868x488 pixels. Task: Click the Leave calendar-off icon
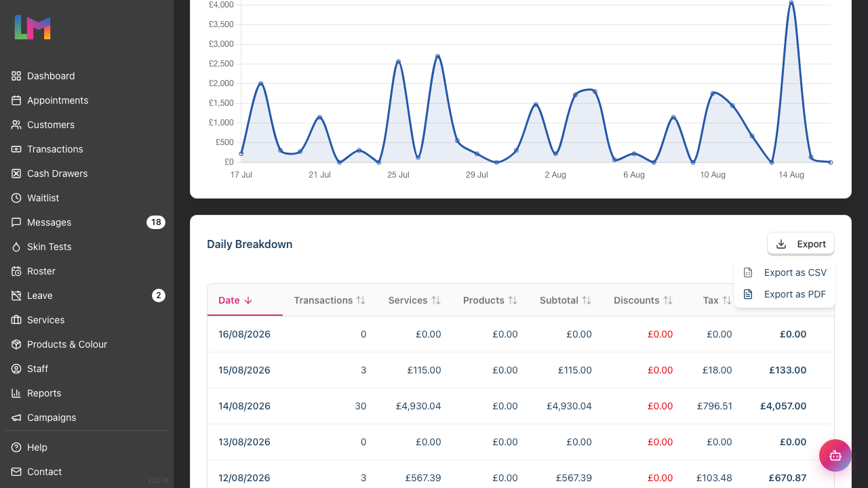(x=16, y=296)
